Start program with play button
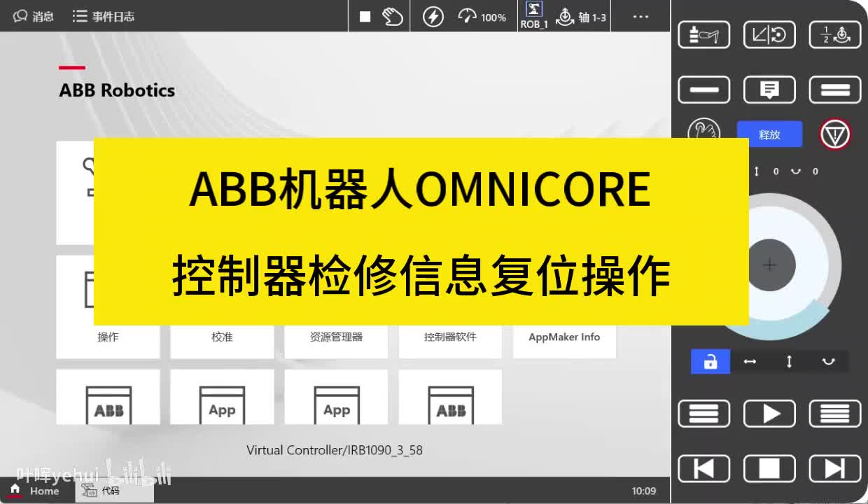The height and width of the screenshot is (504, 868). (769, 414)
